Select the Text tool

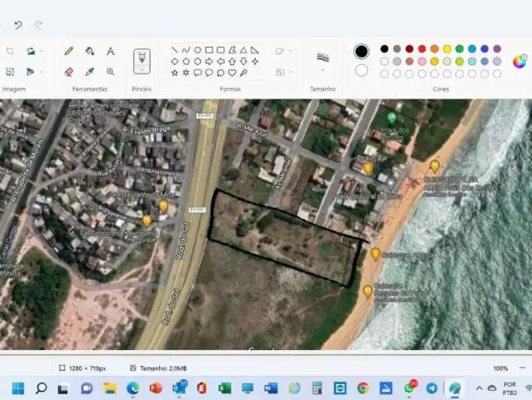pos(110,52)
